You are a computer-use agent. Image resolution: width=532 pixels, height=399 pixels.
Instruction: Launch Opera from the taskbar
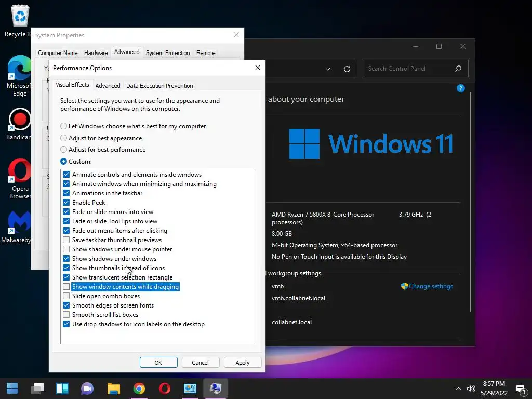coord(165,389)
